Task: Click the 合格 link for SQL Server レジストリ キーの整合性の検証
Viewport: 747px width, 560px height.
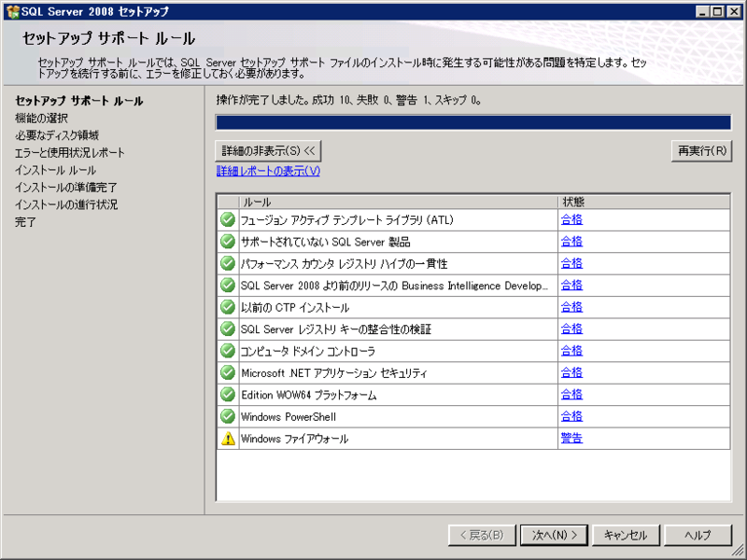Action: [x=571, y=329]
